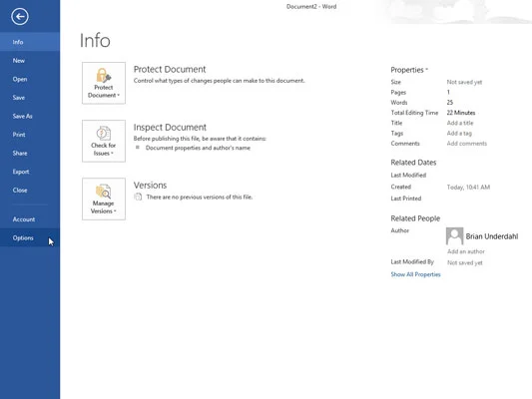Click the author avatar picture placeholder

[454, 236]
